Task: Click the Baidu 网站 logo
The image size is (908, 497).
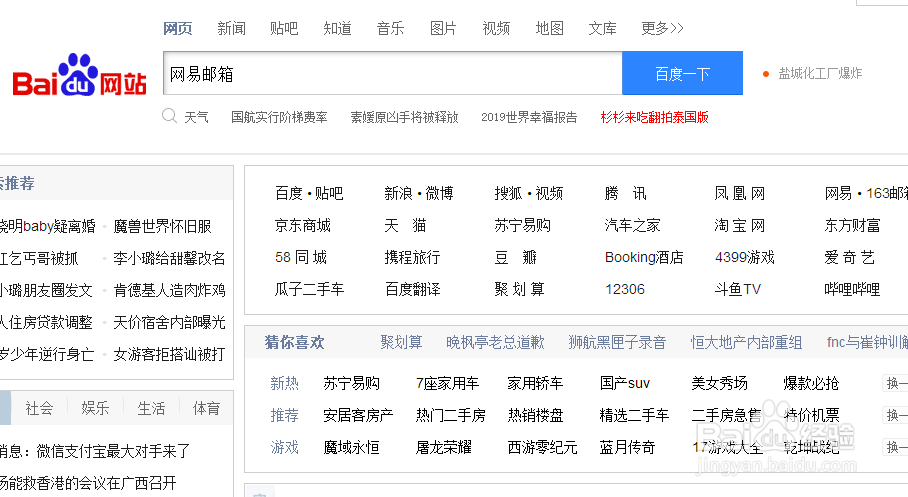Action: pyautogui.click(x=79, y=75)
